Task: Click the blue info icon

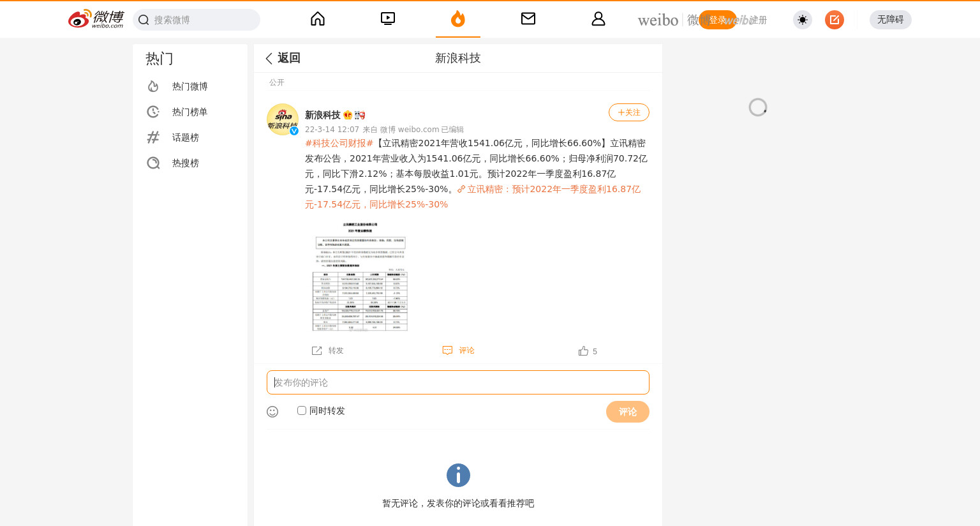Action: coord(458,476)
